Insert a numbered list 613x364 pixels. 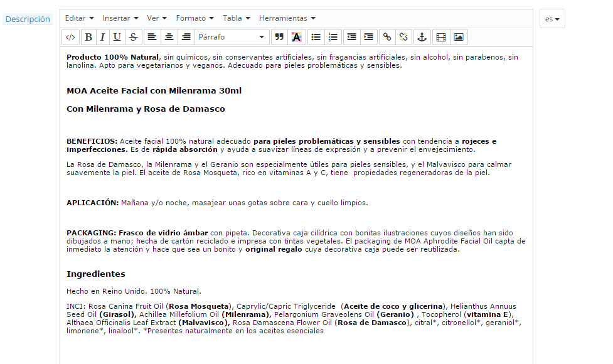point(333,37)
